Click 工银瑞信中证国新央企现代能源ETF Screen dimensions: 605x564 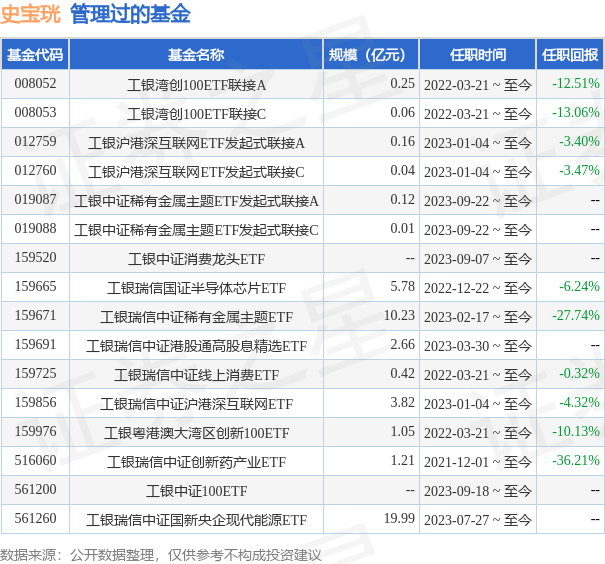(196, 520)
